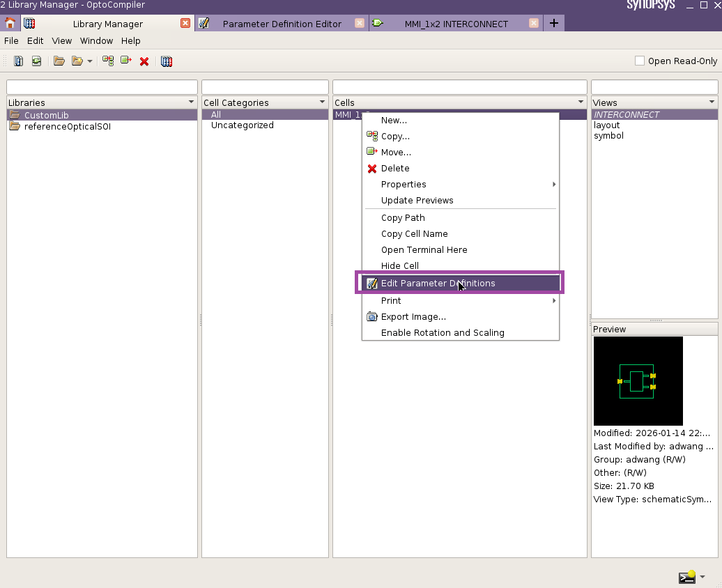Choose Copy Cell Name in the context menu
Screen dimensions: 722x588
[461, 234]
